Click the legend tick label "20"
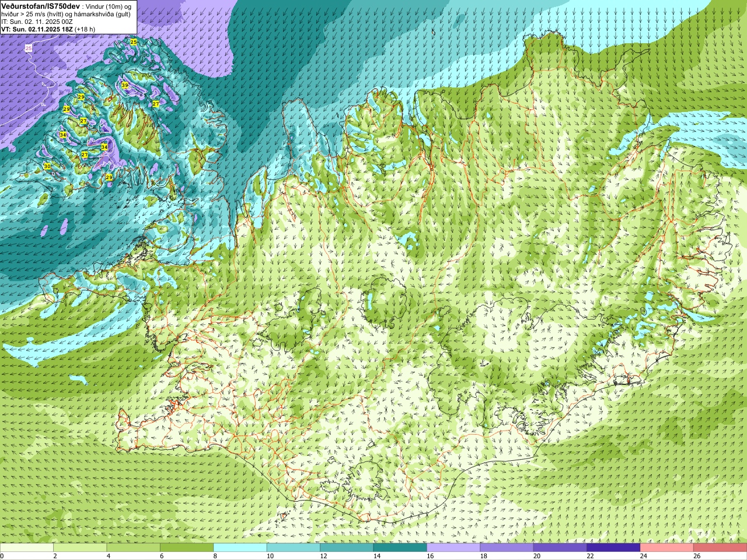Screen dimensions: 747x560 pyautogui.click(x=536, y=556)
